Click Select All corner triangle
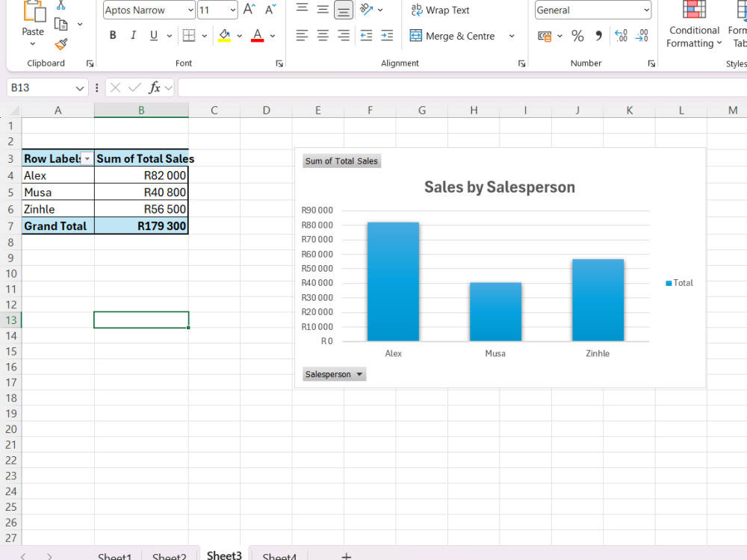Viewport: 747px width, 560px height. 14,111
